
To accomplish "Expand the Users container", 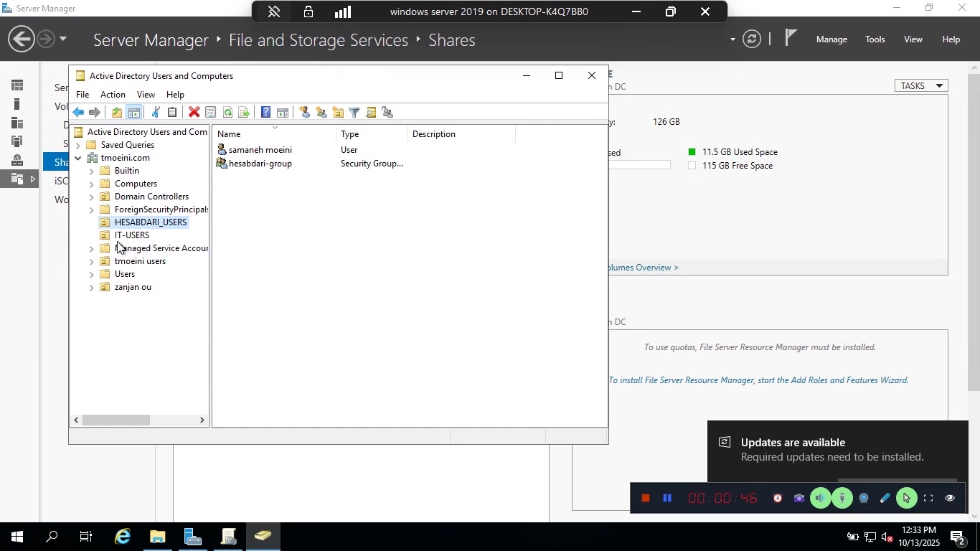I will tap(91, 275).
